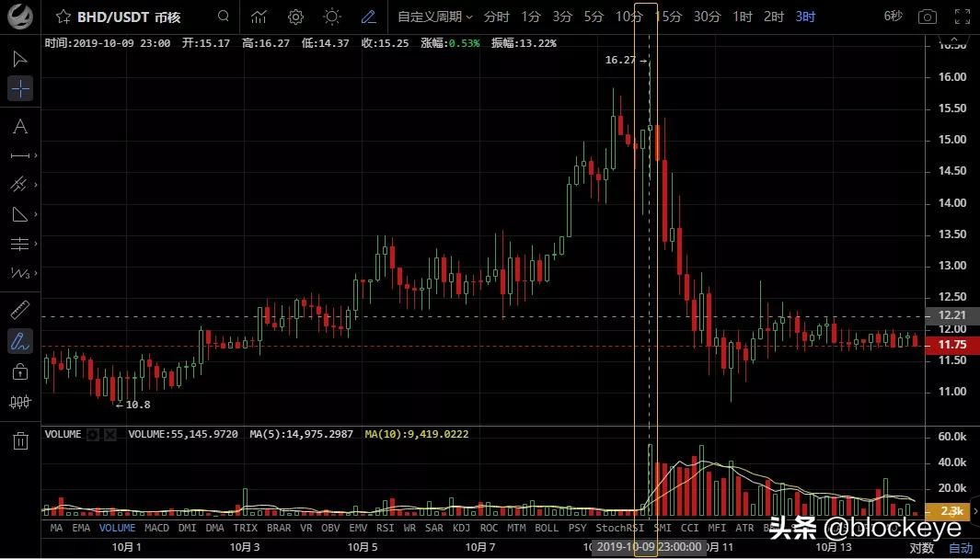Screen dimensions: 980x559
Task: Select the 1分 interval
Action: (531, 17)
